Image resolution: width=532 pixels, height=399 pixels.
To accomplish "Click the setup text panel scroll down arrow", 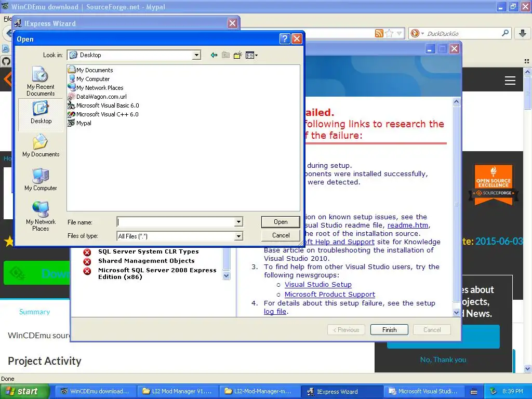I will (x=456, y=312).
